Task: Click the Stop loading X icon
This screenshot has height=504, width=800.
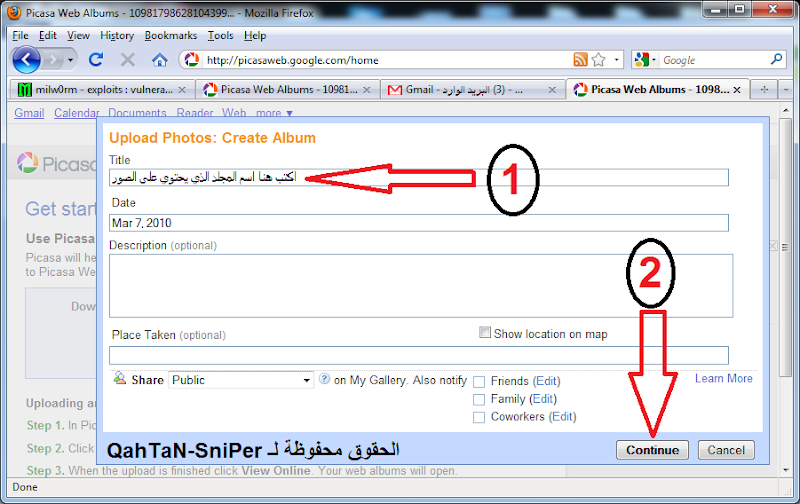Action: click(128, 60)
